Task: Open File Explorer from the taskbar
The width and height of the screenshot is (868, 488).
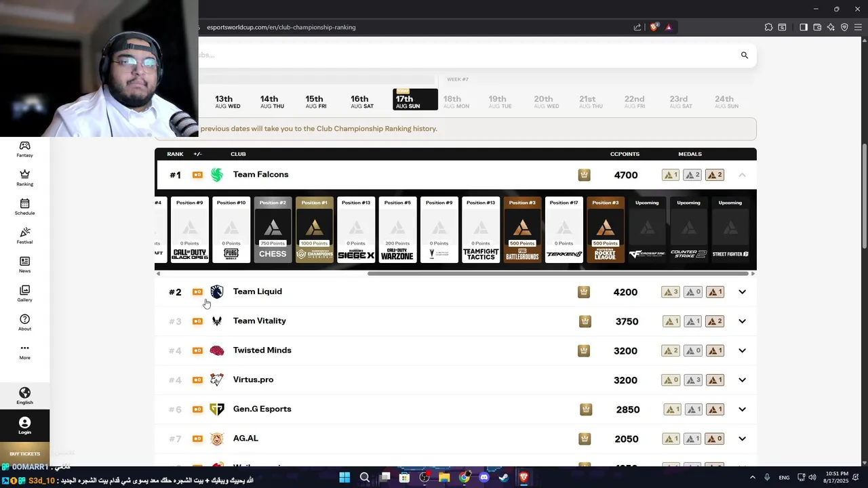Action: [x=444, y=477]
